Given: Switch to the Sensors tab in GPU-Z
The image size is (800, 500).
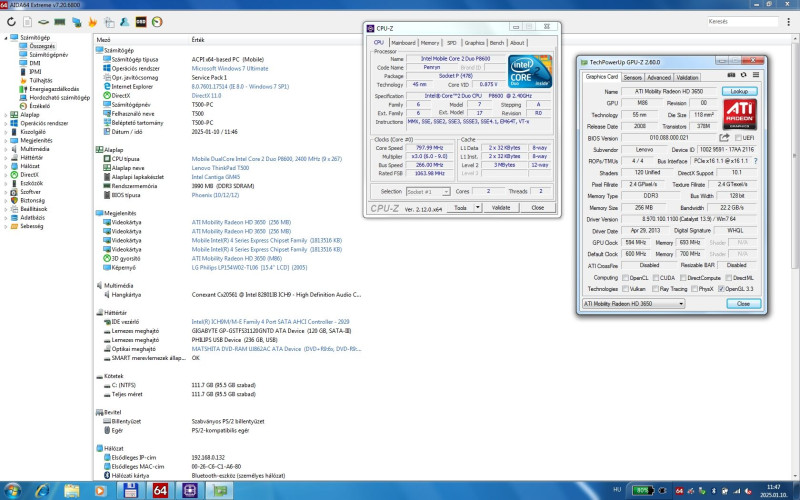Looking at the screenshot, I should [x=632, y=78].
